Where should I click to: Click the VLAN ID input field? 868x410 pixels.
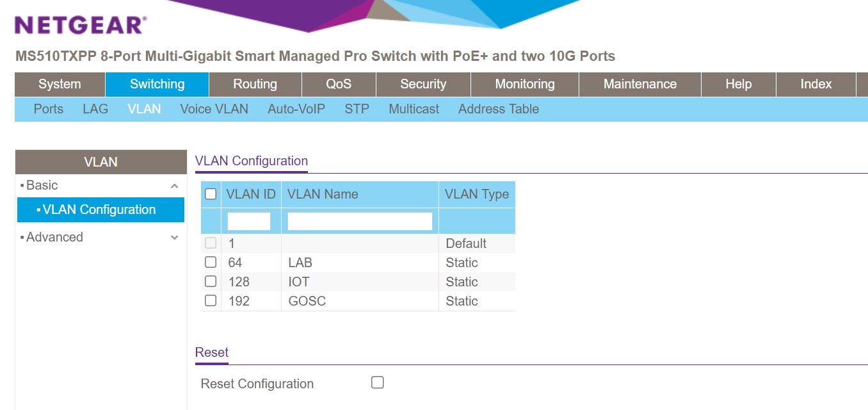point(249,222)
